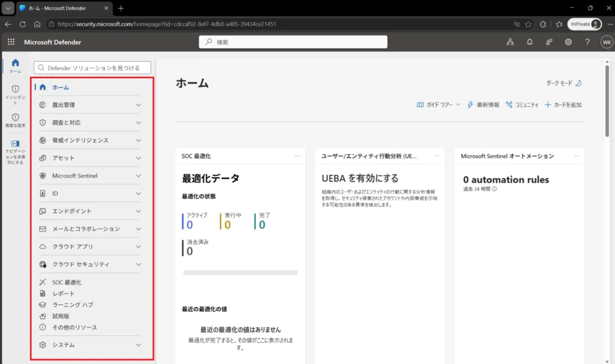Open the browser extensions icon
Image resolution: width=615 pixels, height=364 pixels.
coord(543,24)
